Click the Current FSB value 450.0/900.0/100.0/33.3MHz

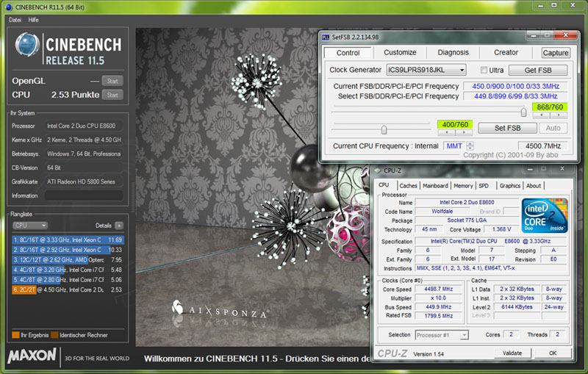515,86
